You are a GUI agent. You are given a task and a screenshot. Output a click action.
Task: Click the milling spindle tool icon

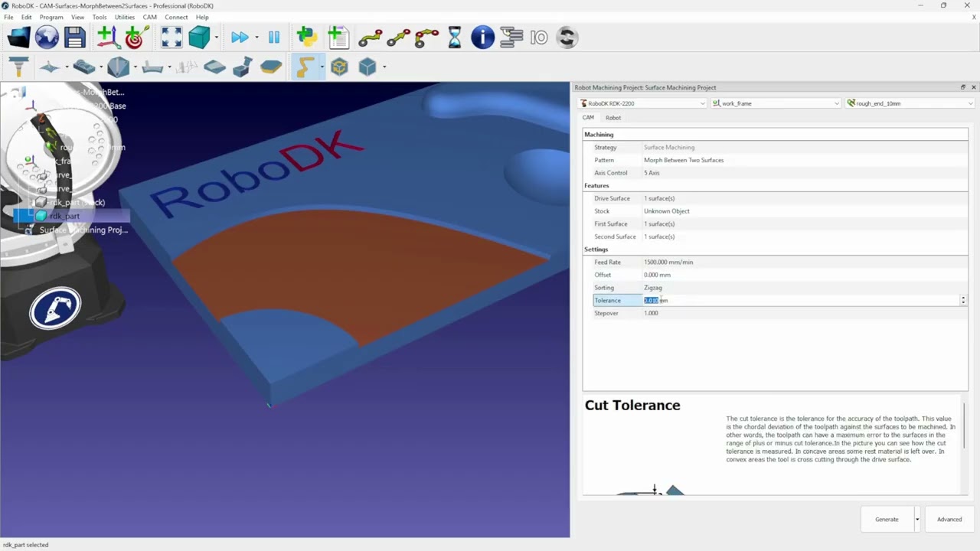coord(18,67)
